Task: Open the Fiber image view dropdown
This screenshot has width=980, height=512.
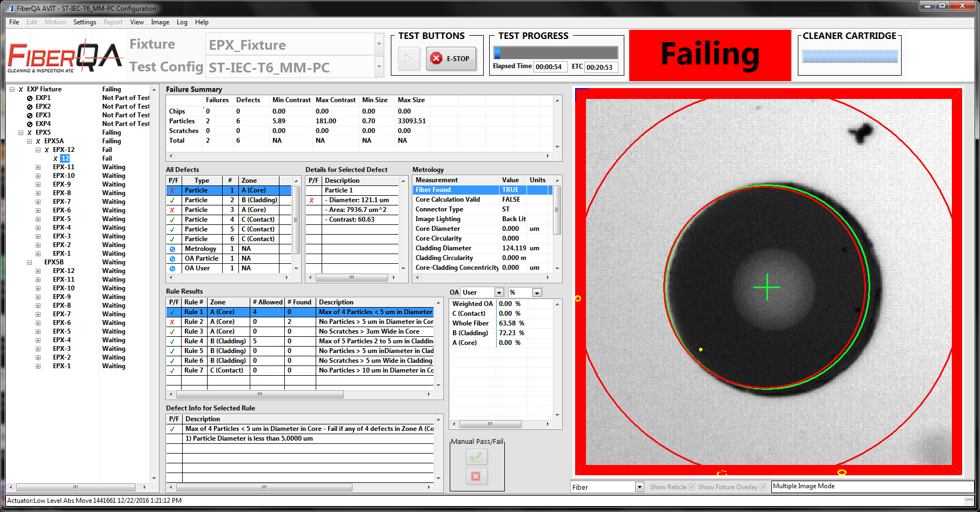Action: [639, 487]
